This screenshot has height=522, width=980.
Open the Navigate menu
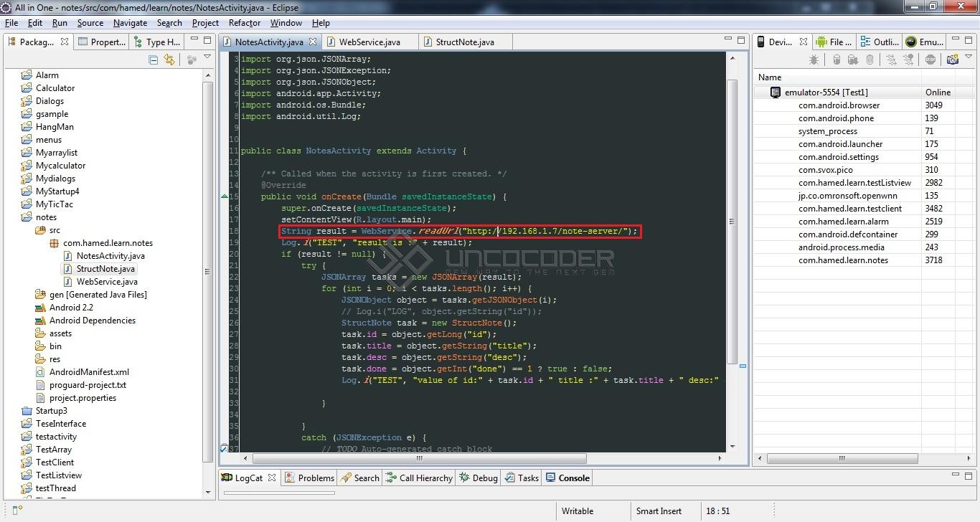tap(130, 23)
